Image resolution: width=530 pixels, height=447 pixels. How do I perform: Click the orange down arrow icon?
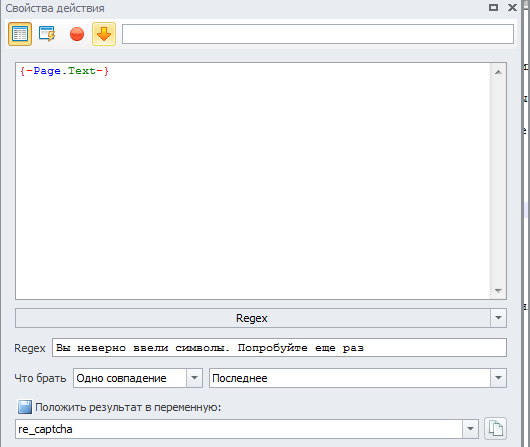(104, 34)
